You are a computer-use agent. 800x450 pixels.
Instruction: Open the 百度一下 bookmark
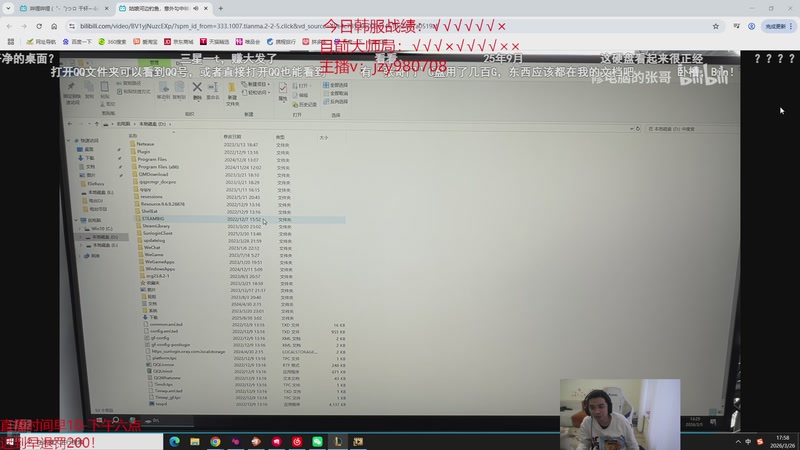coord(77,42)
